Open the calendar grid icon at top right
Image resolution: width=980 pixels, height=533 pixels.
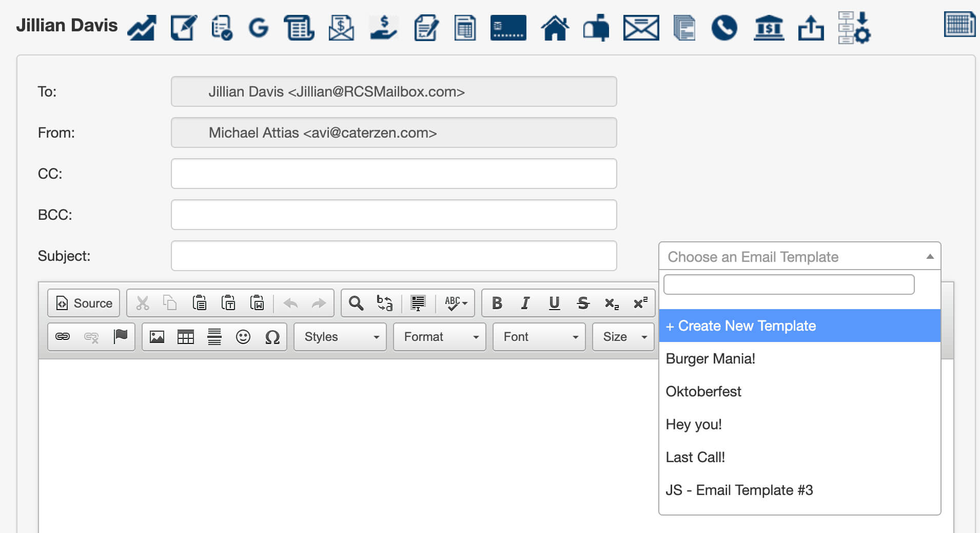[959, 24]
